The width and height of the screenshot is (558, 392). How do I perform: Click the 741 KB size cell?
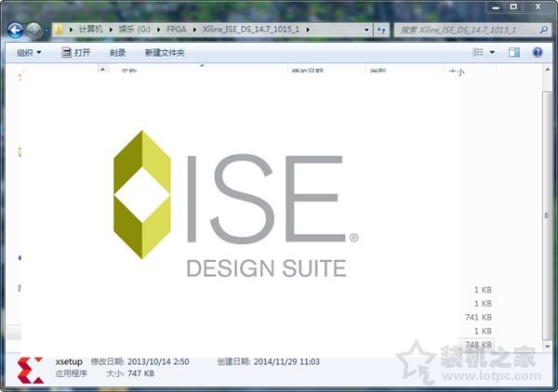point(478,317)
